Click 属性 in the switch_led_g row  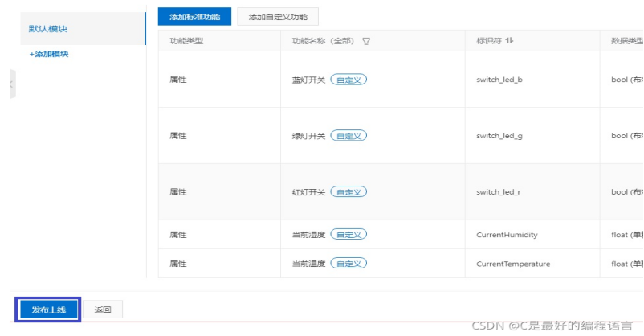tap(178, 136)
